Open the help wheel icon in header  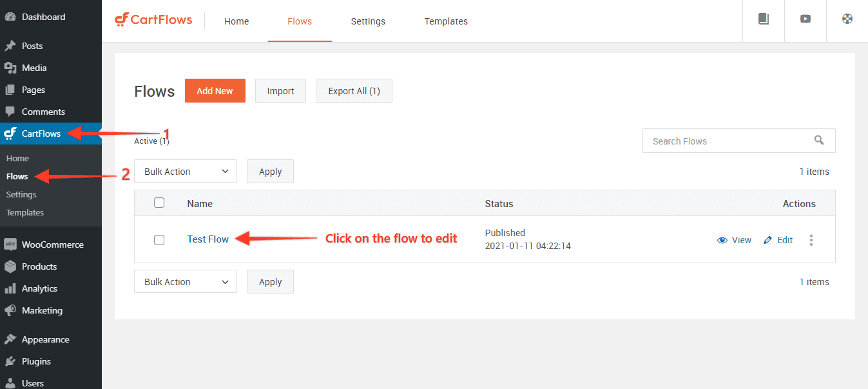click(x=847, y=19)
